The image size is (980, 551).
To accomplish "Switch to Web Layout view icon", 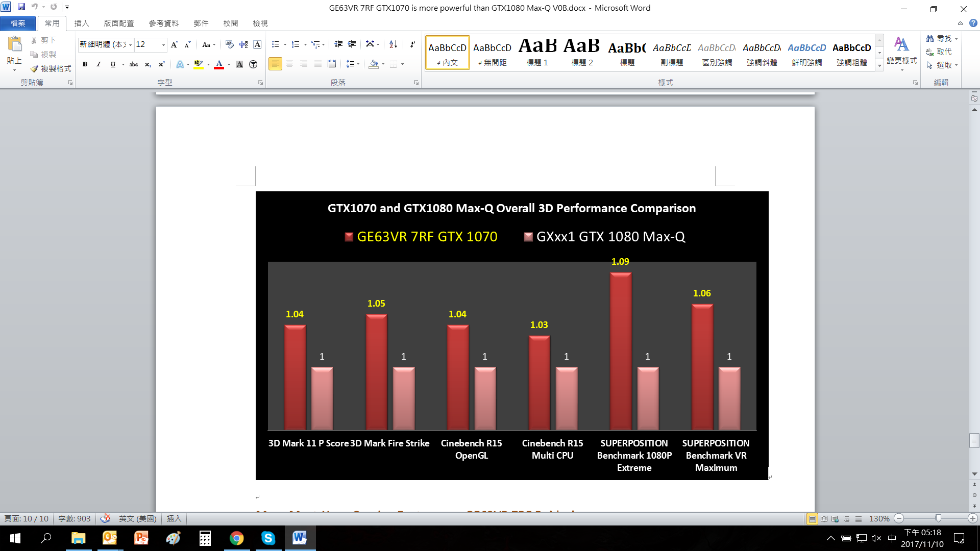I will point(835,518).
